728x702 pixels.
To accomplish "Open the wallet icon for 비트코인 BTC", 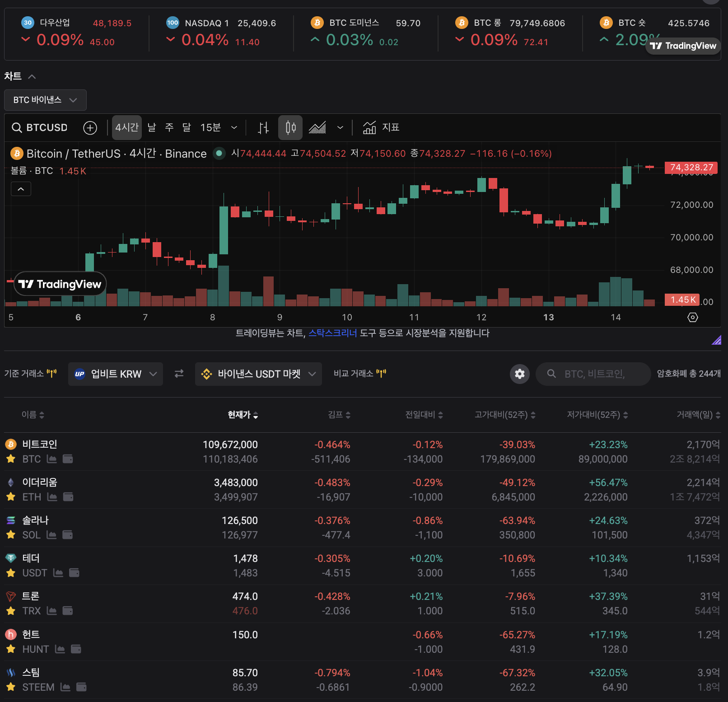I will point(68,459).
